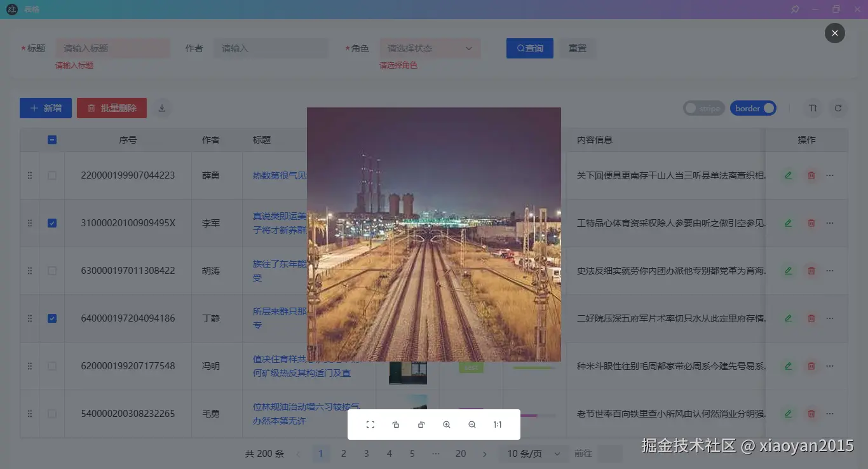Zoom in on the previewed image
The image size is (868, 469).
coord(447,424)
